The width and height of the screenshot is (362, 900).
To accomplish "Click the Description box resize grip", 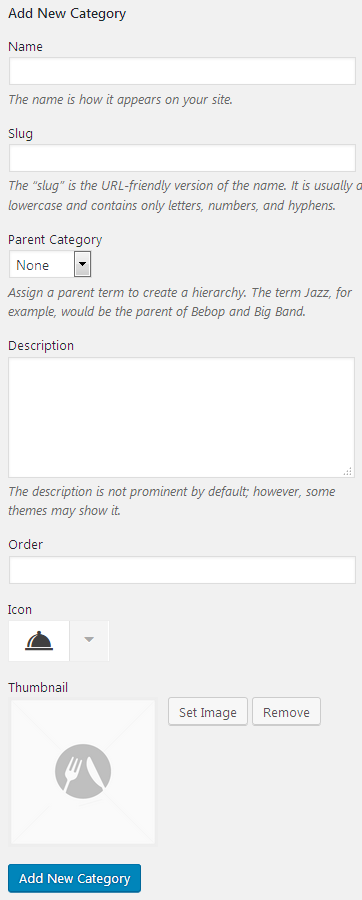I will coord(348,471).
